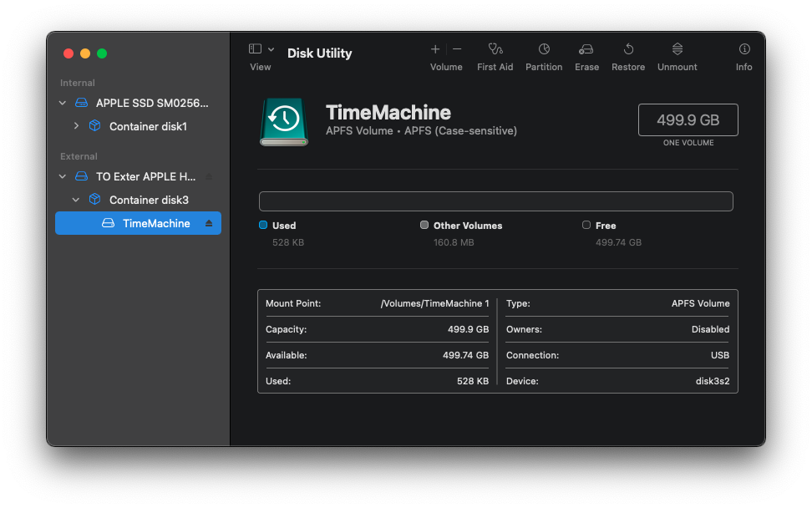Click the Disk Utility window title
812x508 pixels.
point(319,53)
